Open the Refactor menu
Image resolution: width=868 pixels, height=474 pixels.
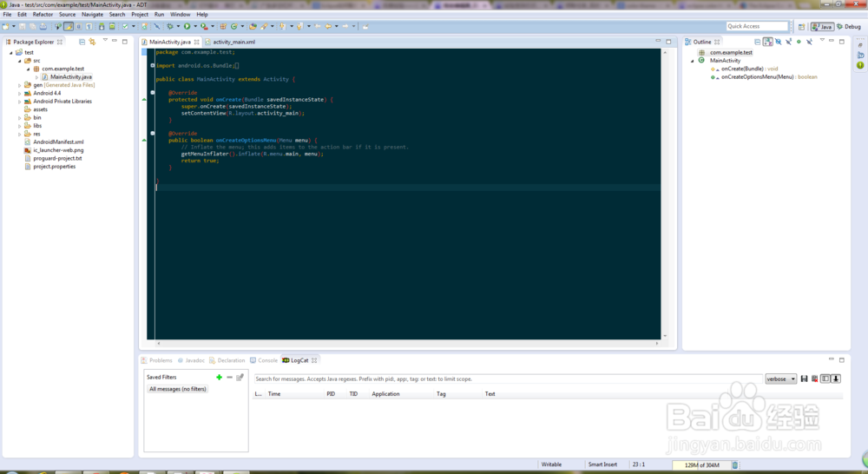pyautogui.click(x=43, y=15)
